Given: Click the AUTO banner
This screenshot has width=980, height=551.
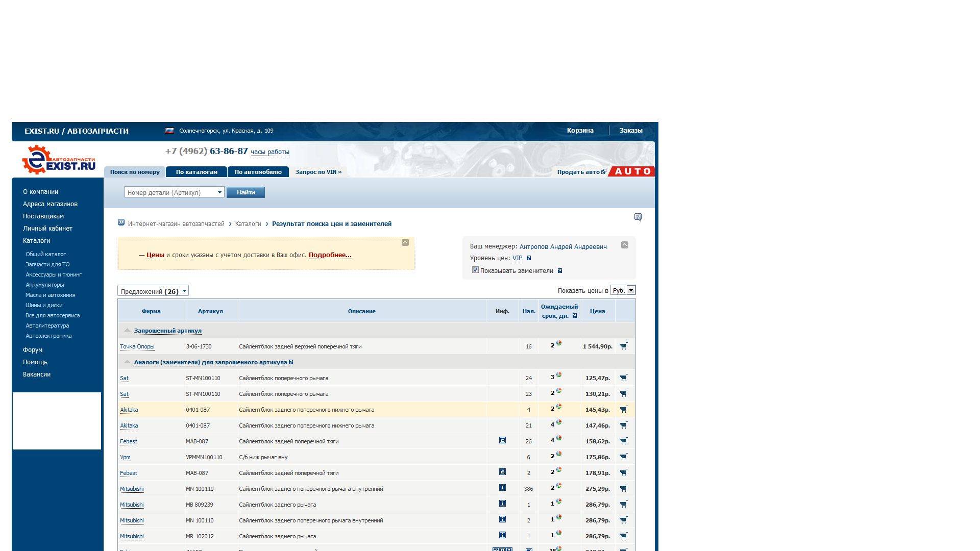Looking at the screenshot, I should coord(632,171).
